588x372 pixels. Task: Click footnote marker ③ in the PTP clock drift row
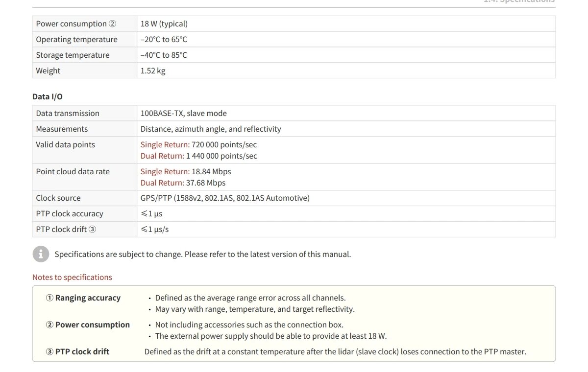click(92, 229)
